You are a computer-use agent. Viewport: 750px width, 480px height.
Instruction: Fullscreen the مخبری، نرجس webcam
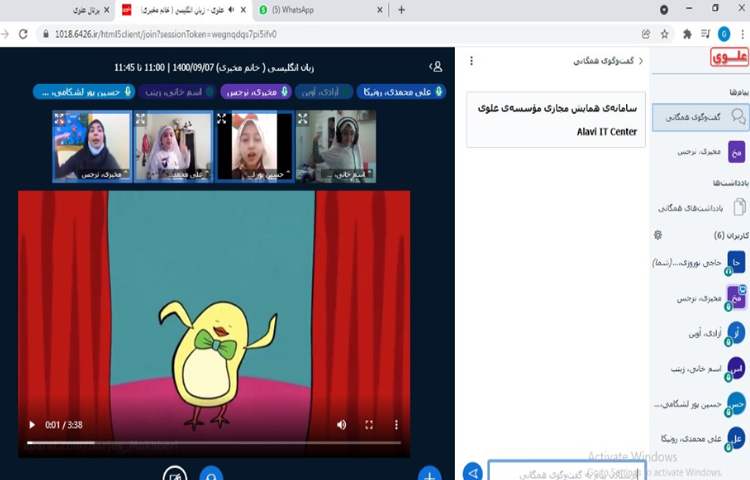[59, 119]
